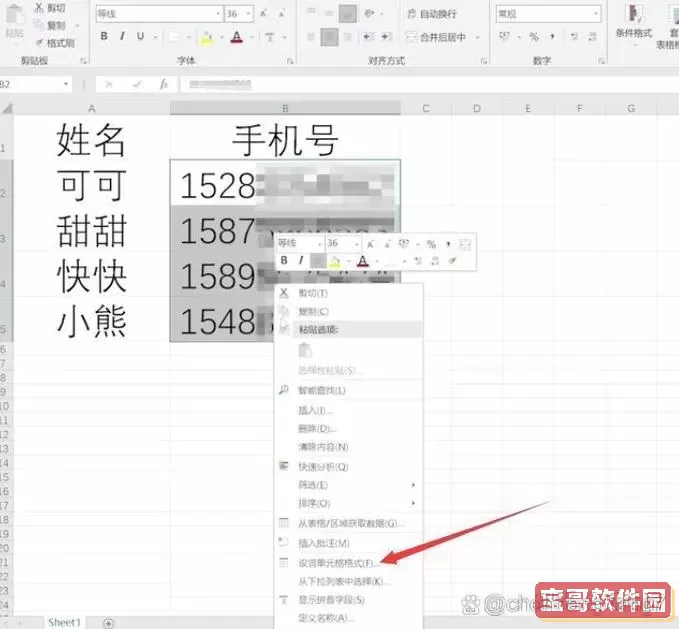Toggle Underline in the ribbon font group

tap(140, 36)
